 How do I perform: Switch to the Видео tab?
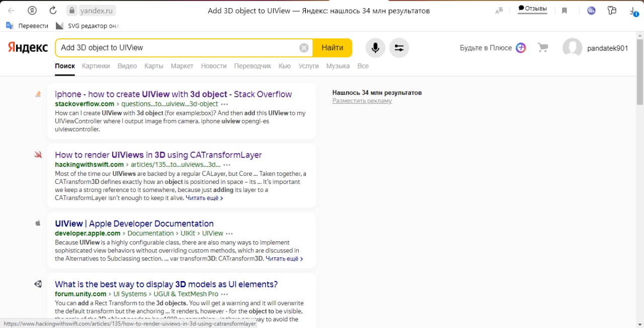point(127,66)
